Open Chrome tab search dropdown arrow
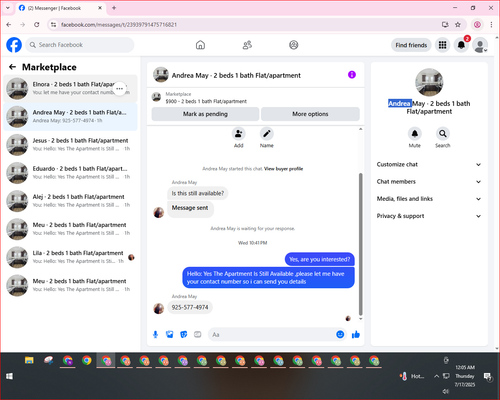 (x=8, y=8)
